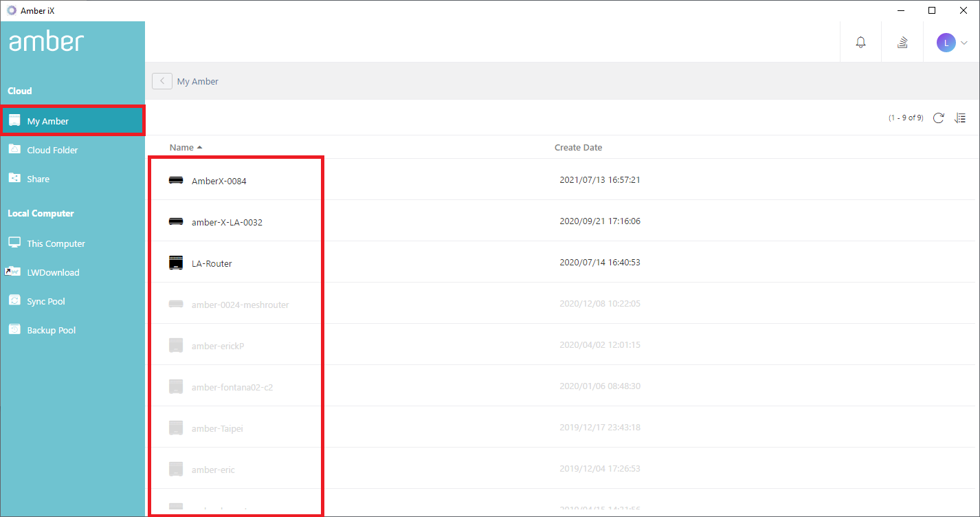
Task: Click the My Amber breadcrumb text
Action: (198, 81)
